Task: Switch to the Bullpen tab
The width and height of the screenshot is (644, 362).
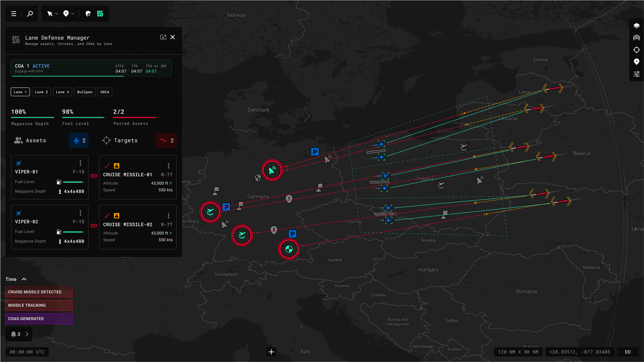Action: click(84, 92)
